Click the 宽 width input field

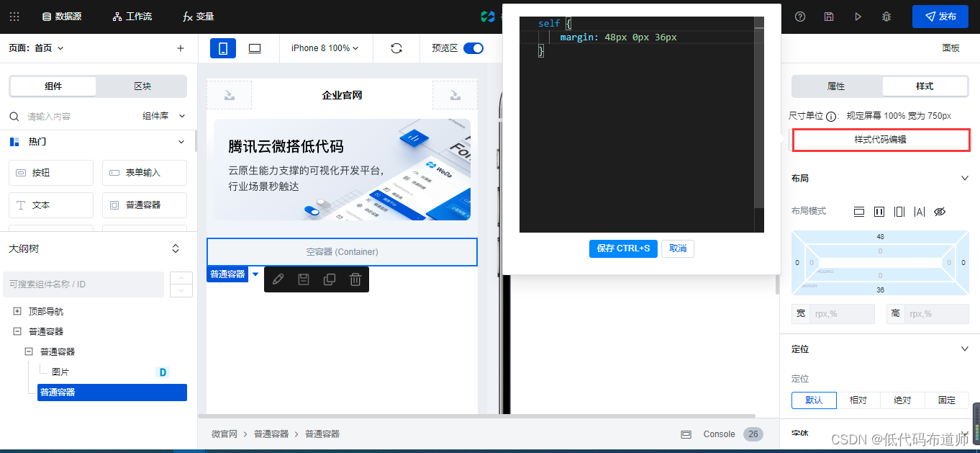[842, 314]
